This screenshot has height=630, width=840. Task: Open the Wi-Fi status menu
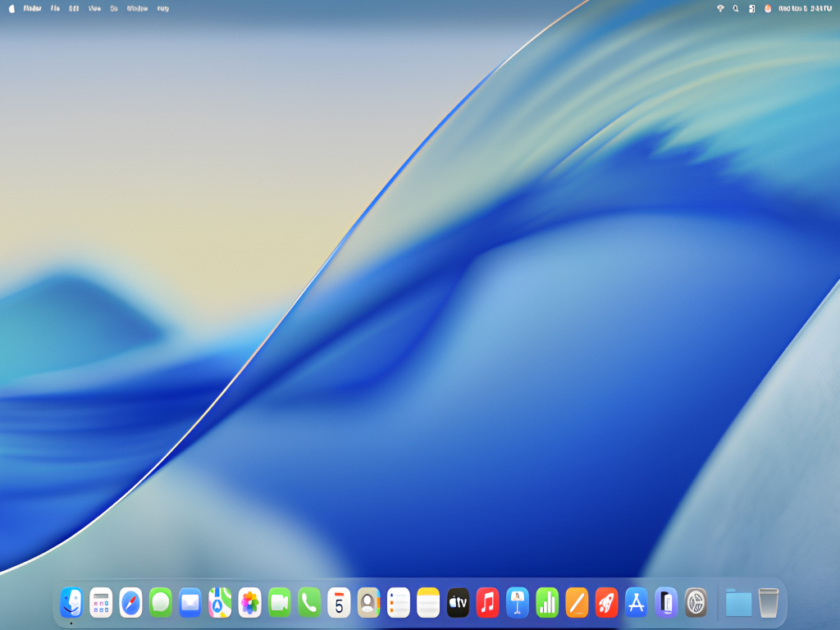click(720, 8)
